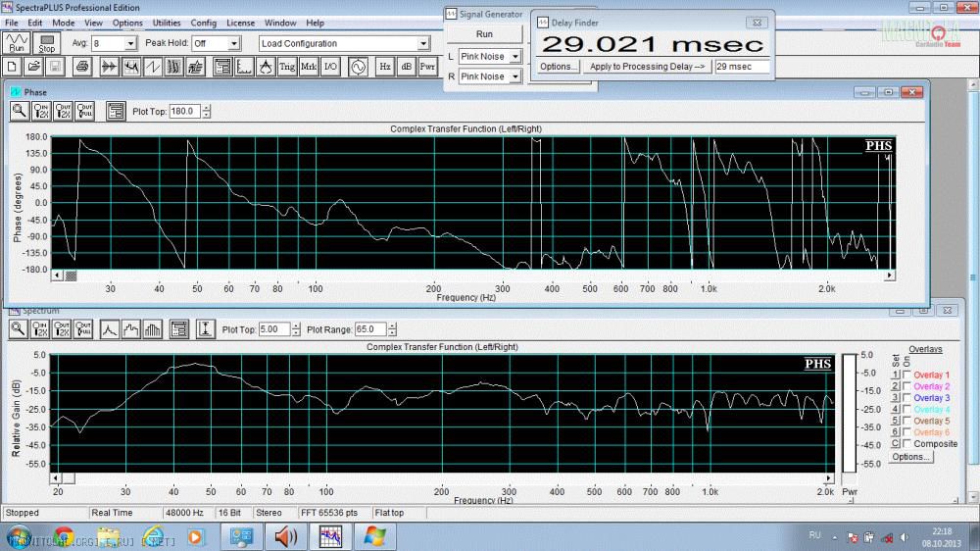Click the Trig trigger toolbar icon
Screen dimensions: 980x551
[x=287, y=67]
